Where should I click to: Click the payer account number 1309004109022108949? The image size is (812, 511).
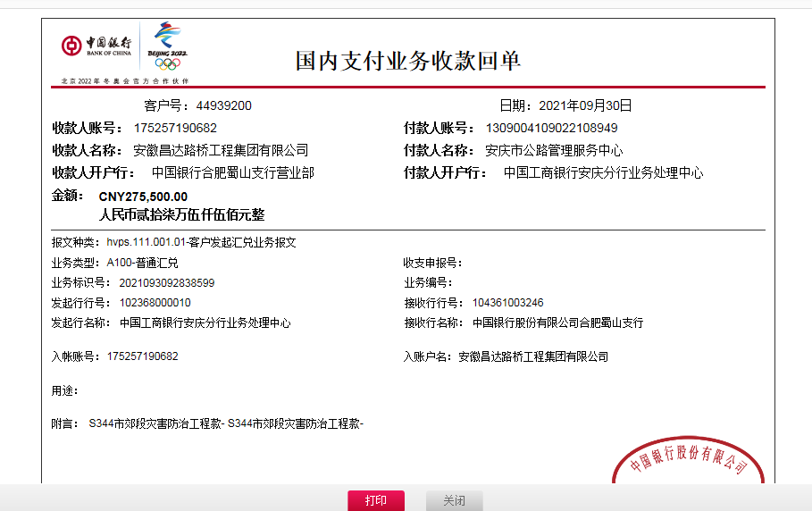pyautogui.click(x=551, y=128)
